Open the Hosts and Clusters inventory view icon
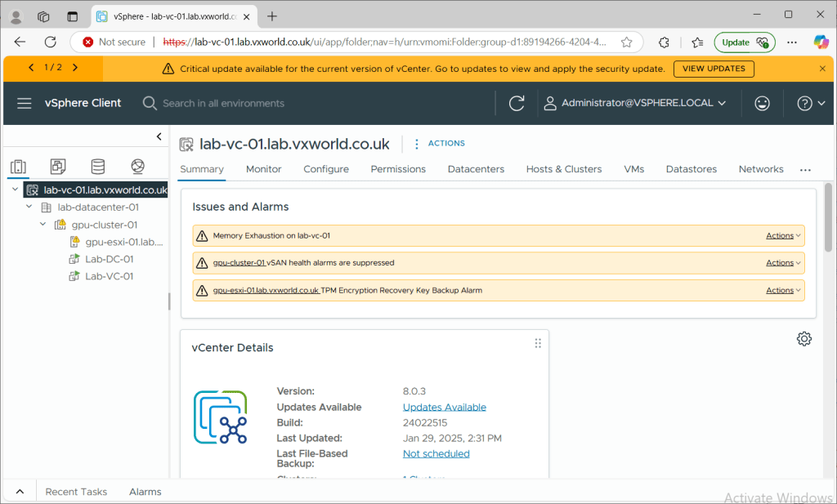This screenshot has height=504, width=837. 18,167
